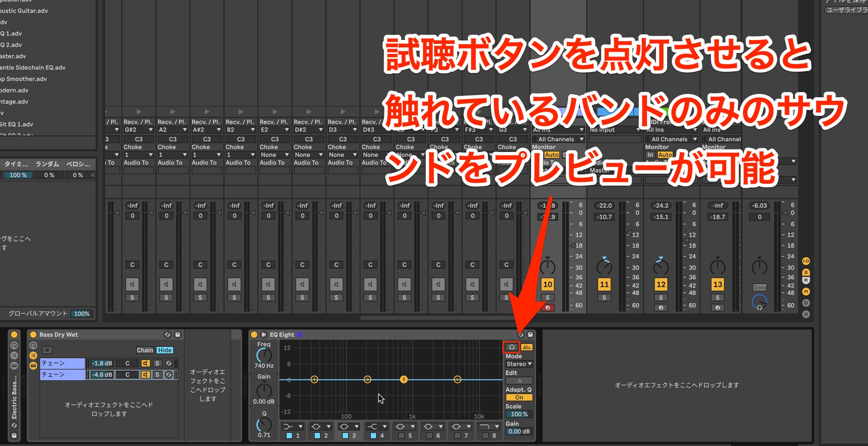Toggle the mixer I-O section button
Screen dimensions: 868x446
[x=806, y=261]
